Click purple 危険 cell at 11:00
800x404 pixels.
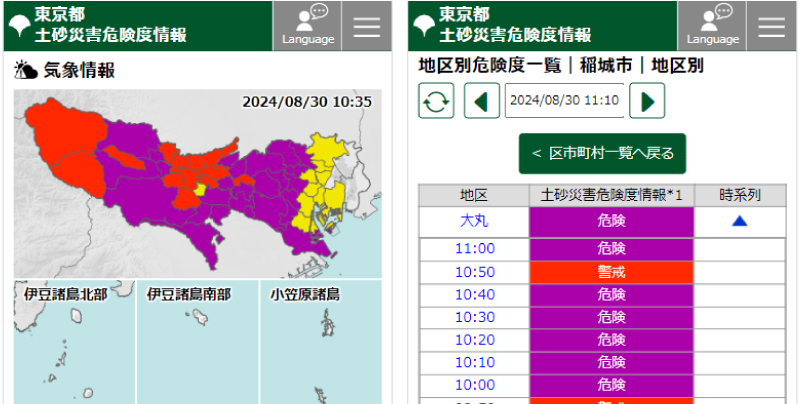(x=611, y=249)
